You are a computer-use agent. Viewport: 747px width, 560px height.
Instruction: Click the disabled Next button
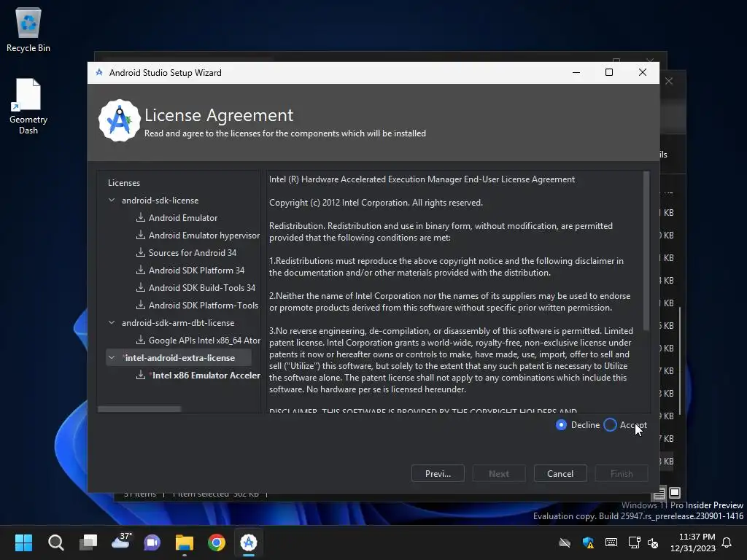(499, 474)
